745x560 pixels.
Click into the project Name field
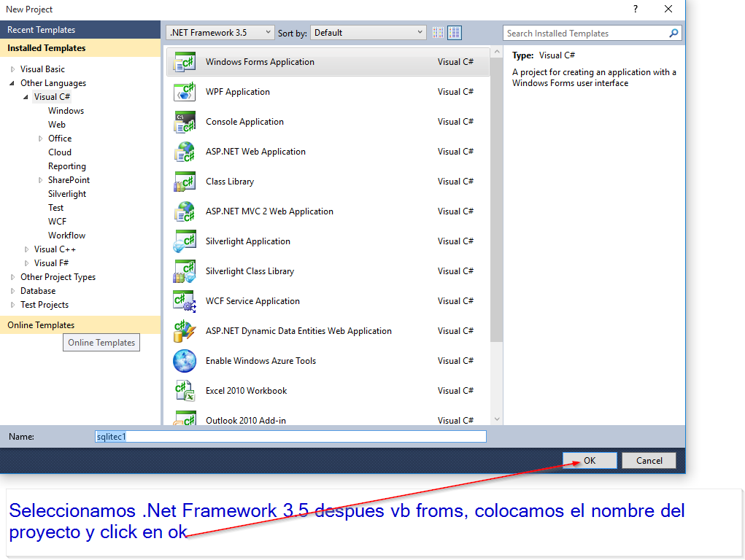coord(291,437)
